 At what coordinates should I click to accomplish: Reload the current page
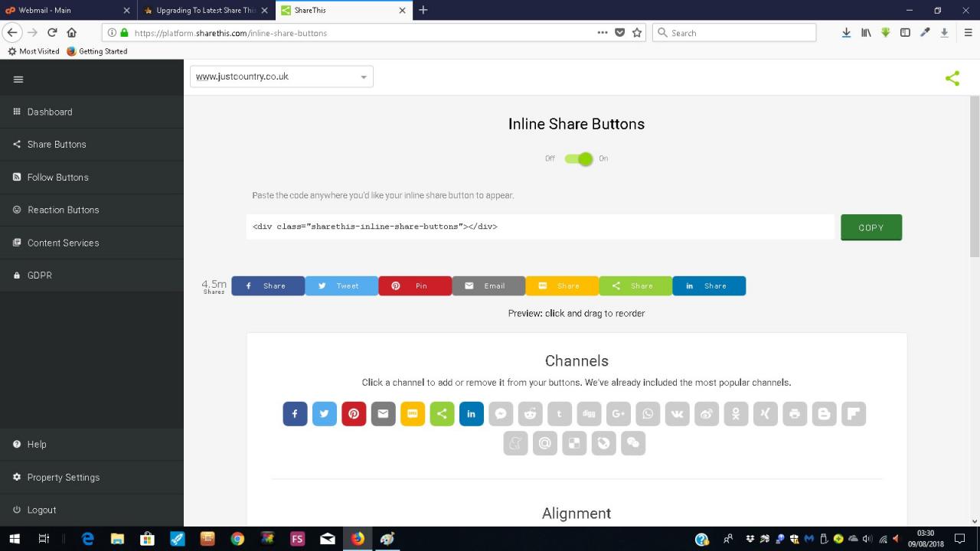click(x=52, y=33)
